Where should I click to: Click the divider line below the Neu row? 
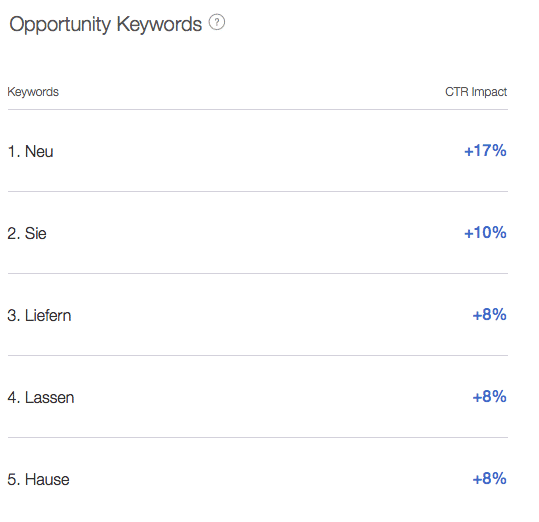[258, 191]
